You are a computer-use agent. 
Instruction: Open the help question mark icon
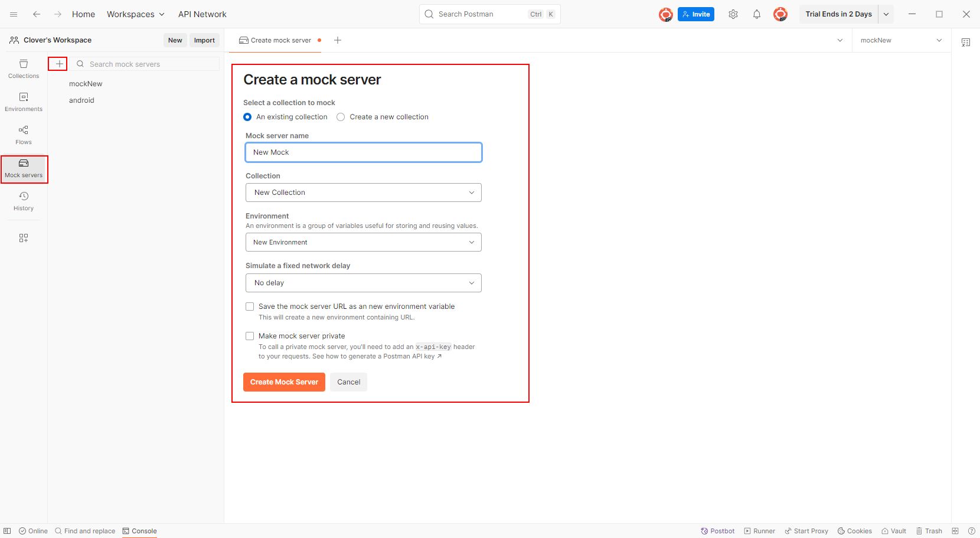point(972,531)
